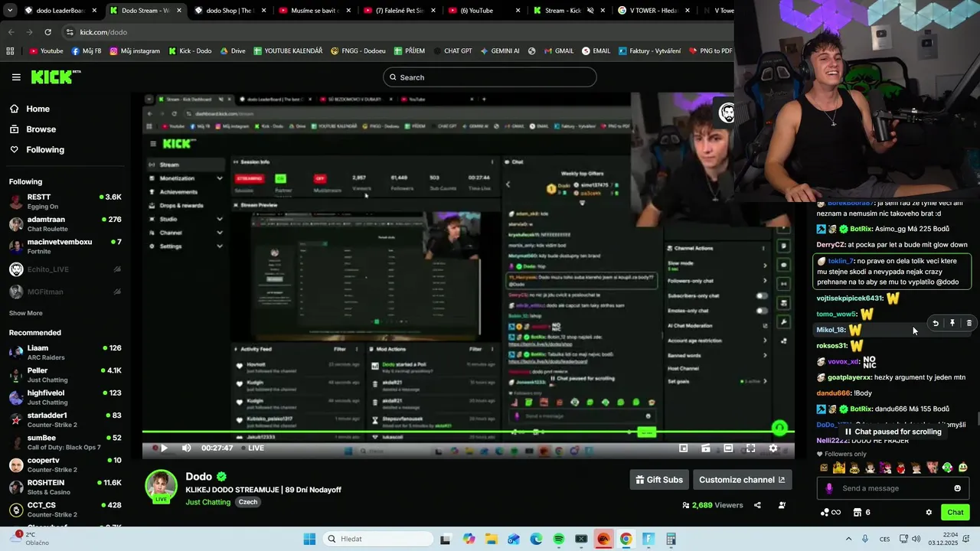Open Browse in the Kick sidebar
Image resolution: width=980 pixels, height=551 pixels.
click(41, 129)
